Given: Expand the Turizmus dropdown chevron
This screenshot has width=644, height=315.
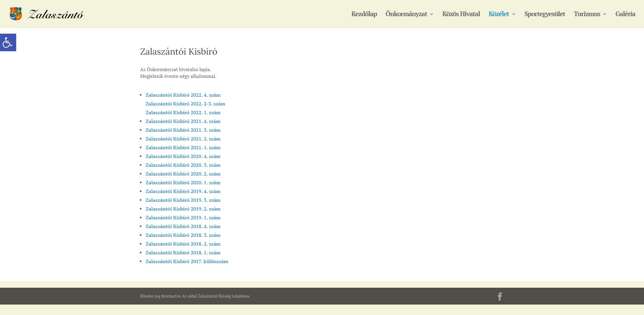Looking at the screenshot, I should tap(605, 14).
